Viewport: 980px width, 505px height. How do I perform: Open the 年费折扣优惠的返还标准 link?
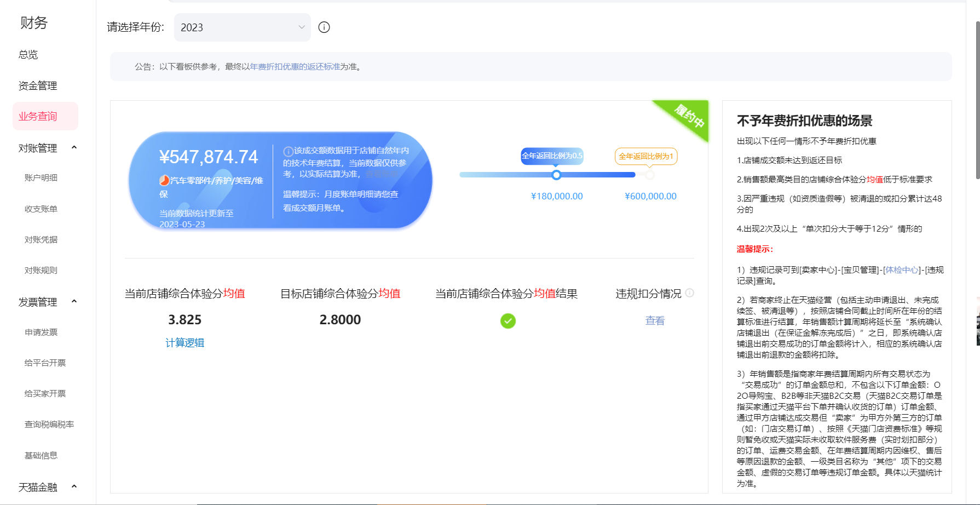coord(295,67)
